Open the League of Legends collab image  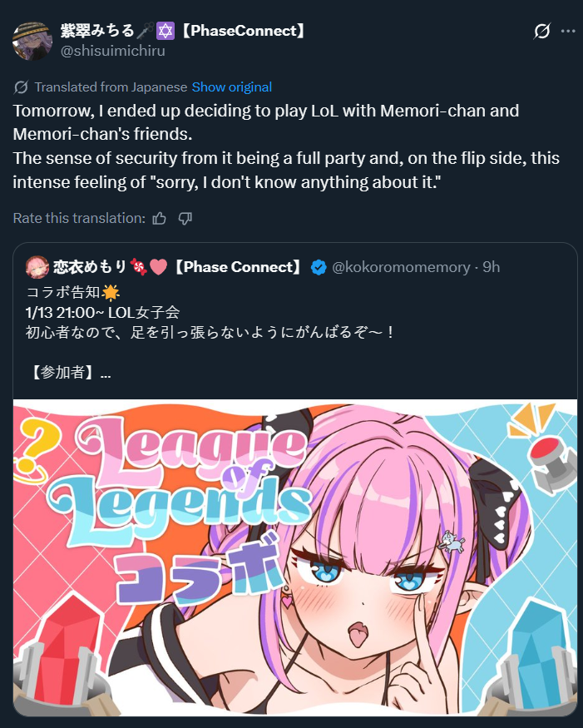[x=295, y=557]
